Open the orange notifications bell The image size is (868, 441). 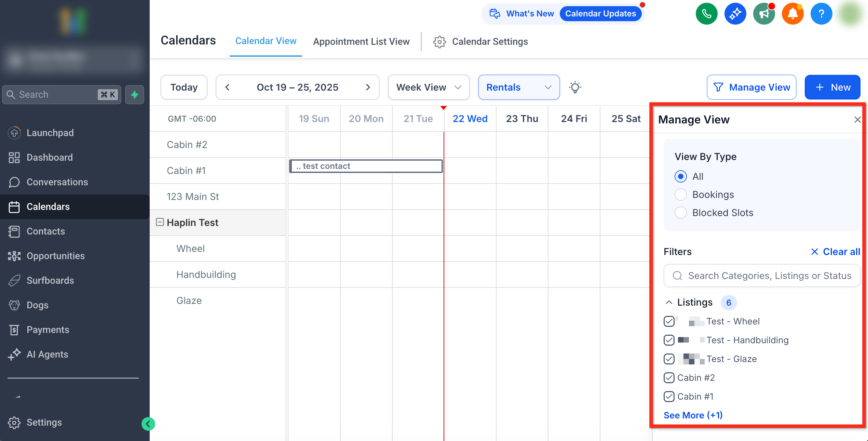pos(792,14)
